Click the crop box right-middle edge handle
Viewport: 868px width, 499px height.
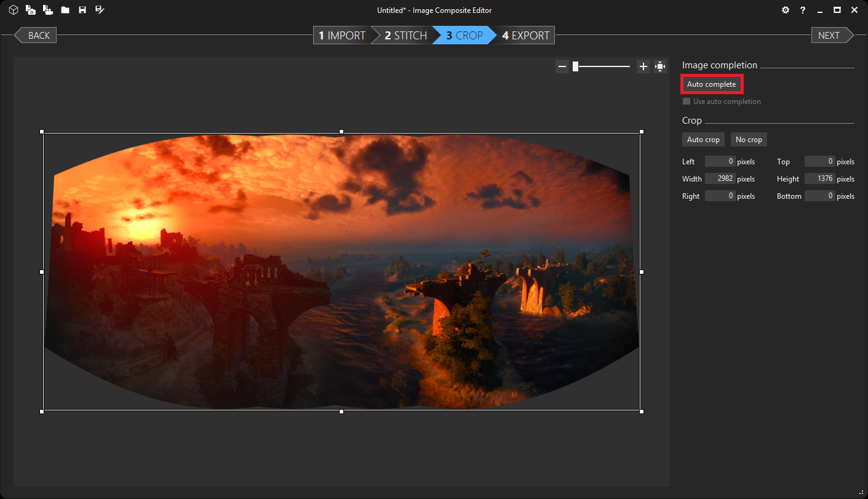point(642,271)
